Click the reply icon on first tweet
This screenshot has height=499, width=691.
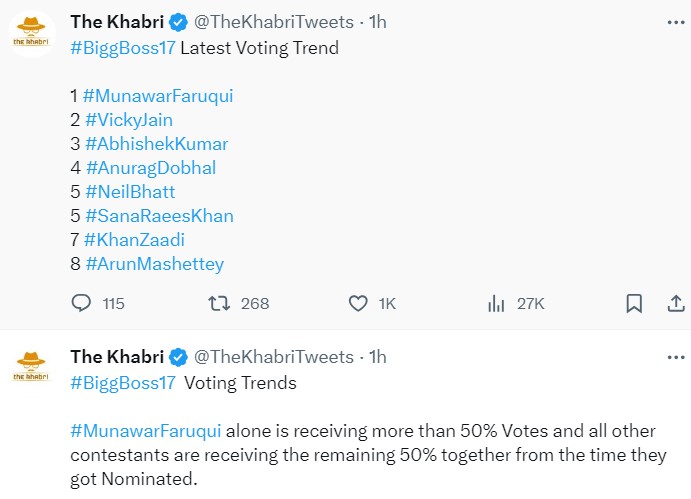(x=82, y=303)
